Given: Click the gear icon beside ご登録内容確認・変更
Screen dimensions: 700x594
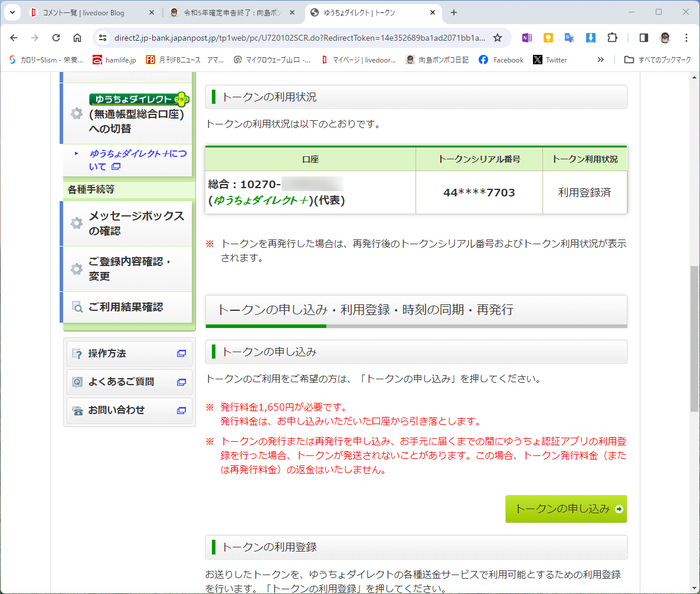Looking at the screenshot, I should coord(77,269).
